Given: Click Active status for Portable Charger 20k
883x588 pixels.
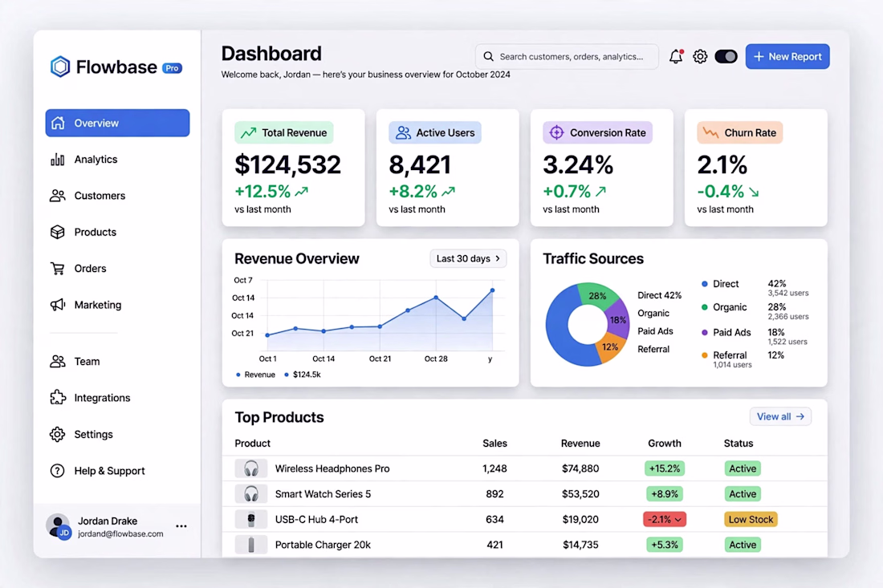Looking at the screenshot, I should click(743, 545).
